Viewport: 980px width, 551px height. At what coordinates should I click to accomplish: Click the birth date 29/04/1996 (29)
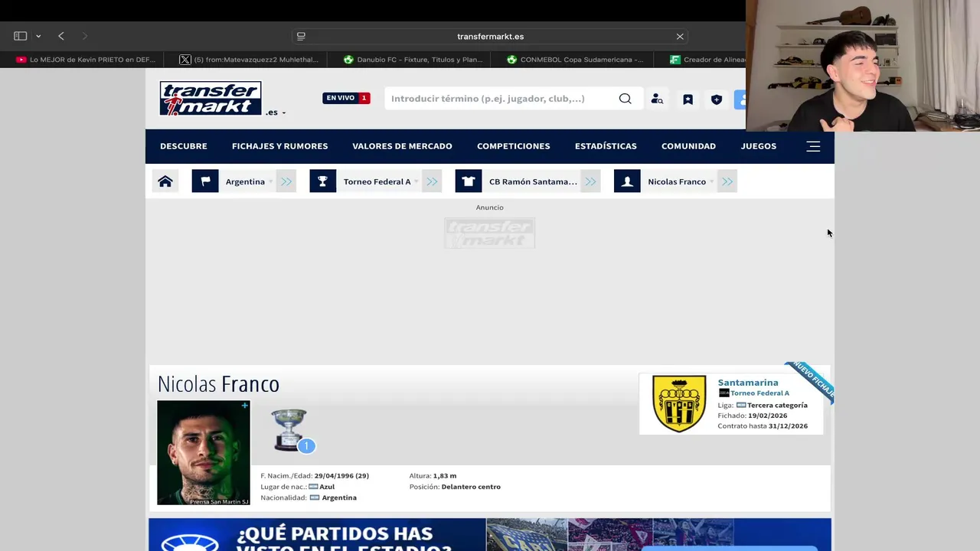click(341, 476)
